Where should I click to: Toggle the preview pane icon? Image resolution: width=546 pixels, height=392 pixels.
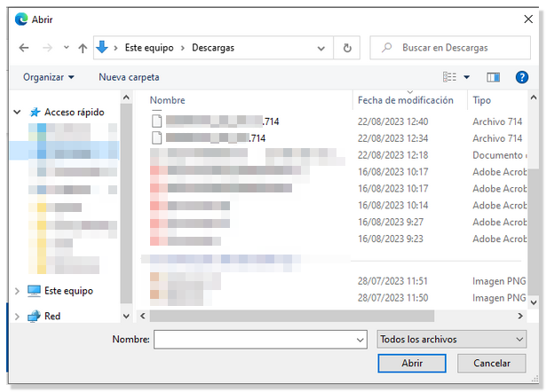pos(494,77)
